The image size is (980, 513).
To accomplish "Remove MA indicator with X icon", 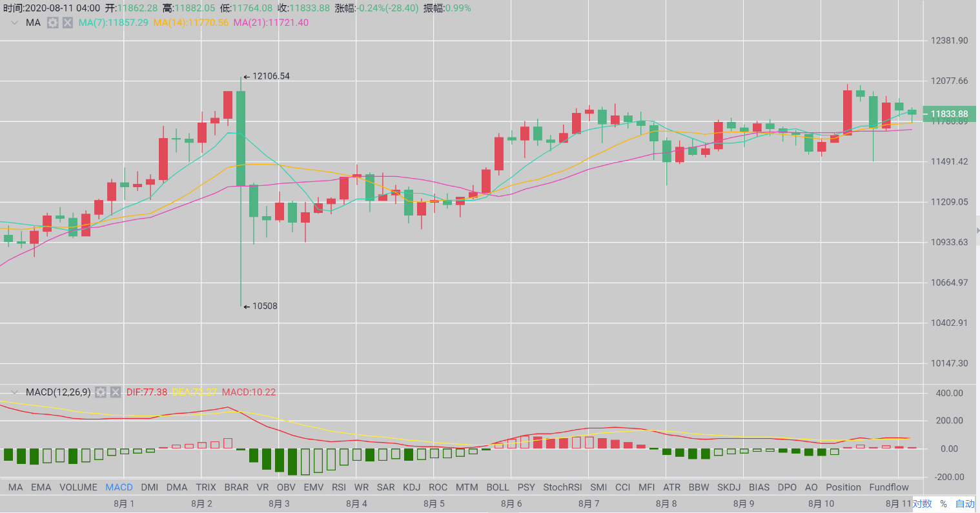I will (67, 23).
